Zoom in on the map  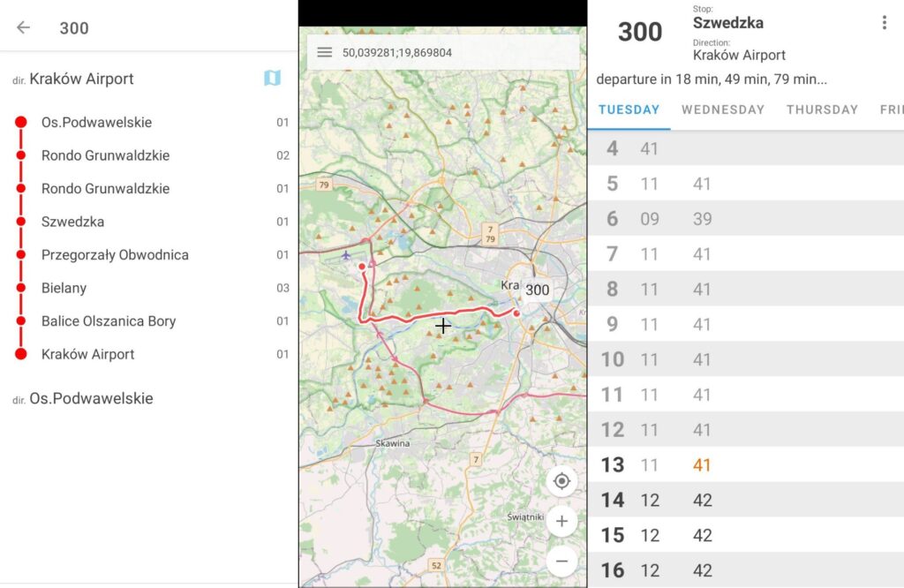coord(561,521)
